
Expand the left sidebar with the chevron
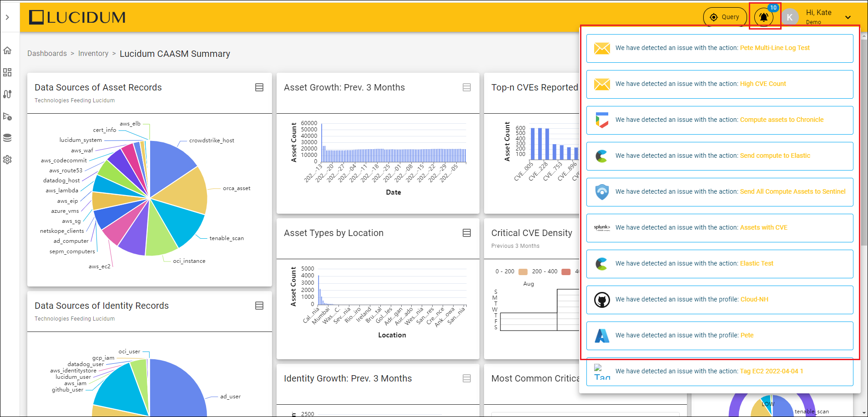7,17
